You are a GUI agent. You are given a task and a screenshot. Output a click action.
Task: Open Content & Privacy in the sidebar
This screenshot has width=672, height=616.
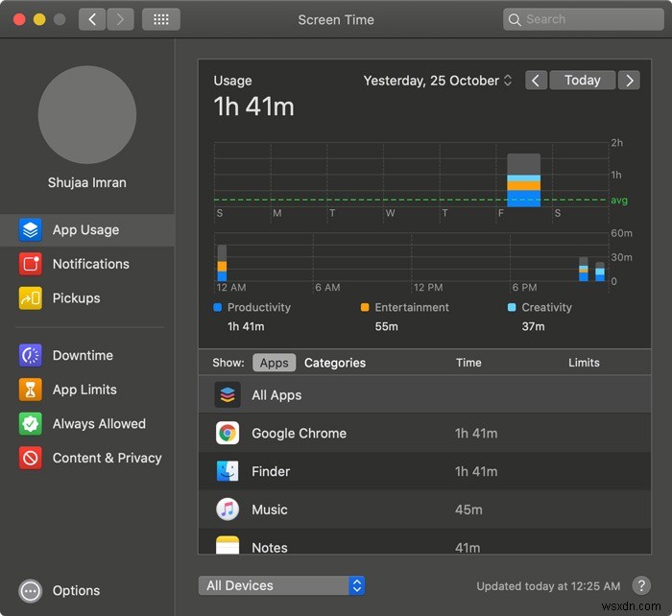(87, 458)
